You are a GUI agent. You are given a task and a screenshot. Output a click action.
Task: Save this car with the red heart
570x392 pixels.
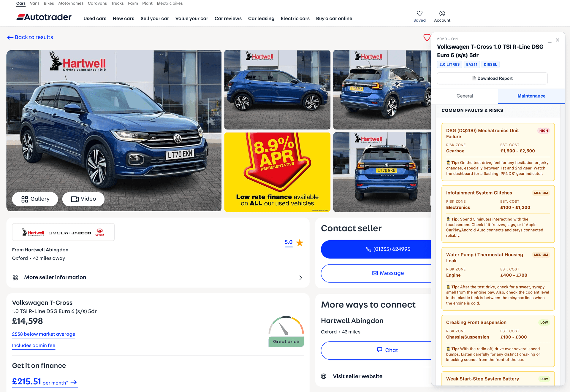[427, 38]
